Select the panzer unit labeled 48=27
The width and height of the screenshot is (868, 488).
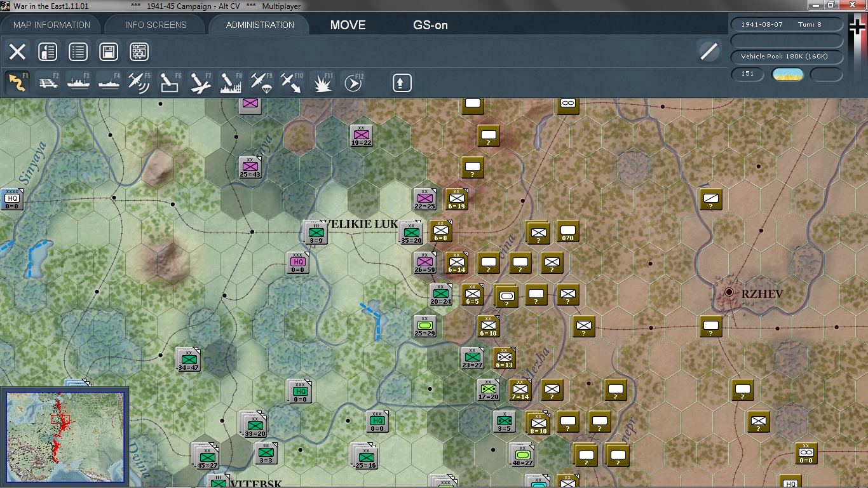pyautogui.click(x=521, y=455)
